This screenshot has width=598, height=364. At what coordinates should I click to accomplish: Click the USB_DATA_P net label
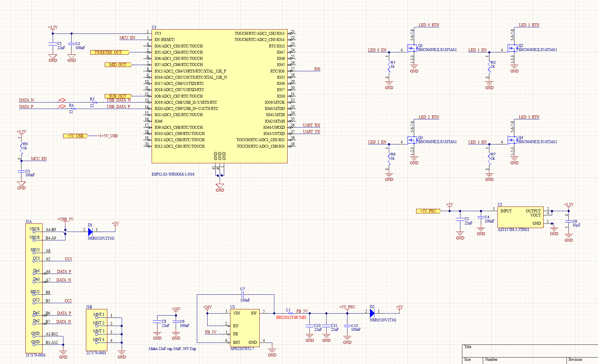coord(118,107)
